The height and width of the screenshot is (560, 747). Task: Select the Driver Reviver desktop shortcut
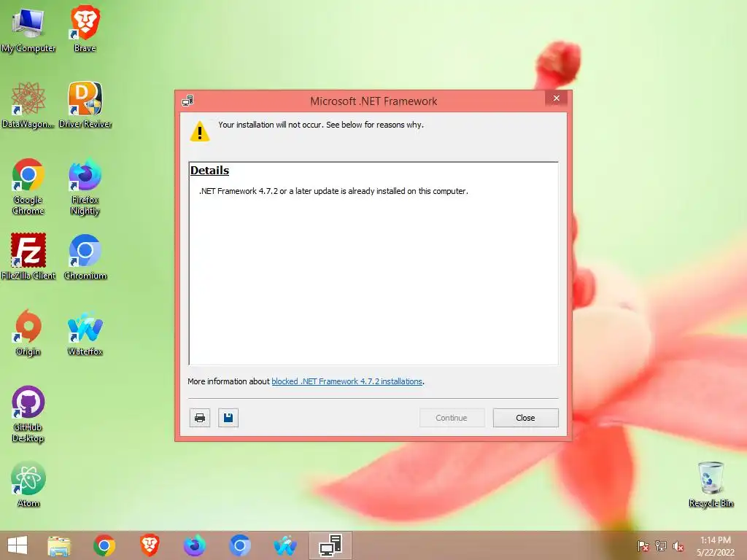(85, 105)
